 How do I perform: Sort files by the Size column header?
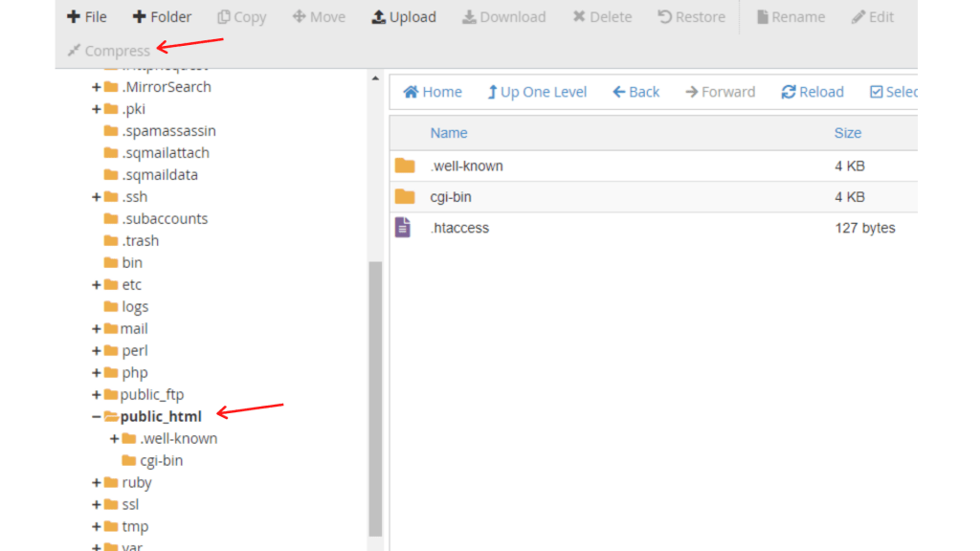847,133
